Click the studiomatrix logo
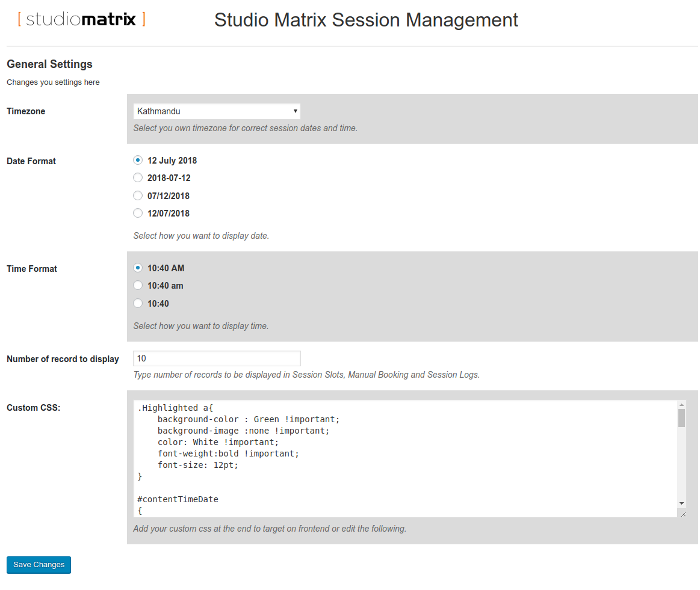The height and width of the screenshot is (590, 700). (x=81, y=19)
